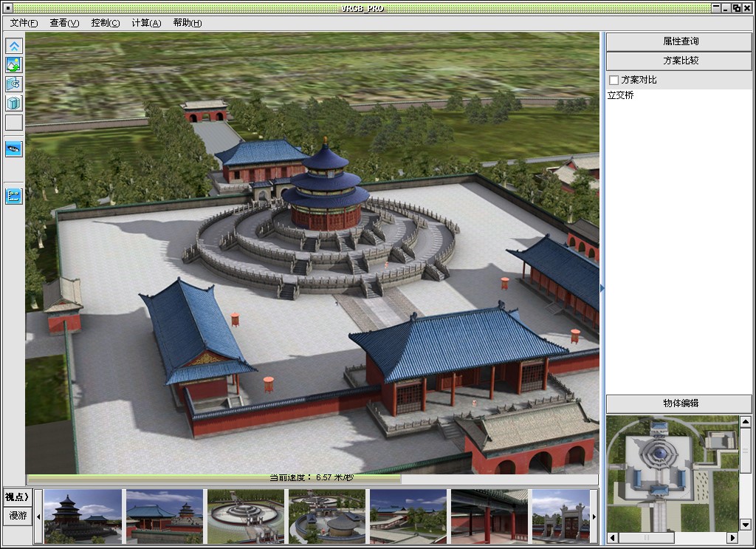Open the 查看(V) menu

64,23
